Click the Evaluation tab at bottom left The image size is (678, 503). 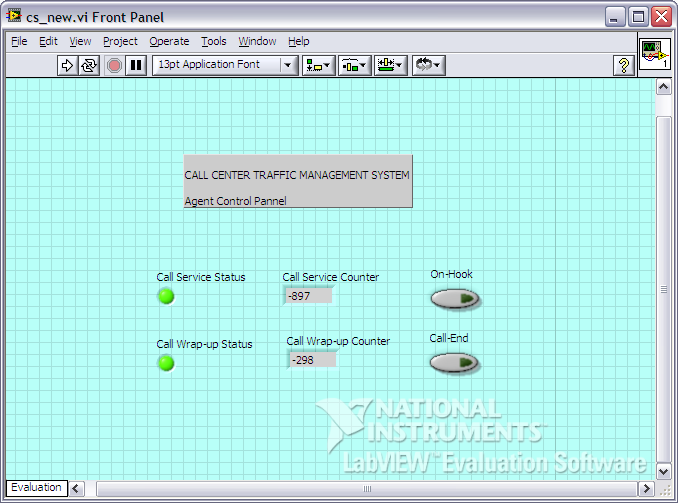[36, 488]
